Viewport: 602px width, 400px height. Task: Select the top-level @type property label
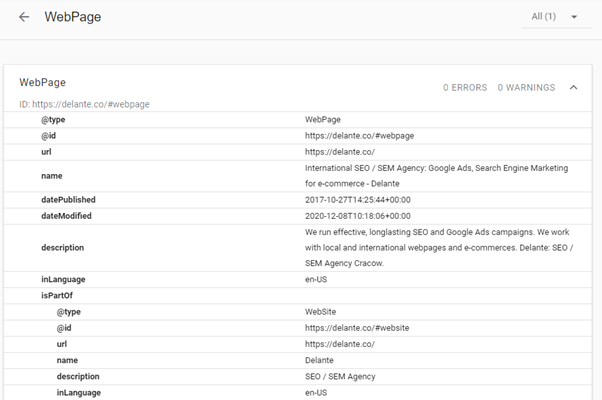[x=53, y=120]
